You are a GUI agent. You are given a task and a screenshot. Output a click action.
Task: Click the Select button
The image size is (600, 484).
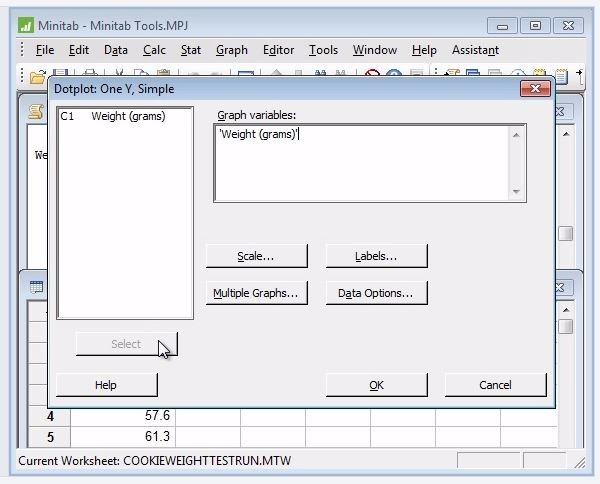(x=127, y=344)
